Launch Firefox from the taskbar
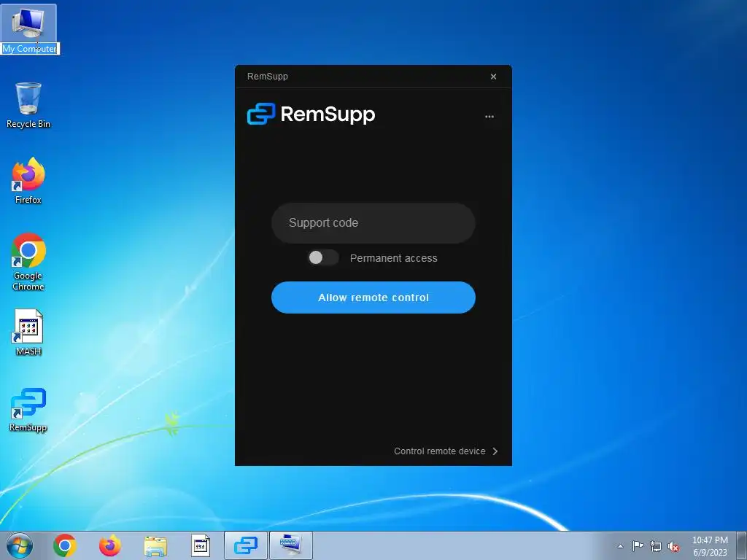 tap(109, 545)
